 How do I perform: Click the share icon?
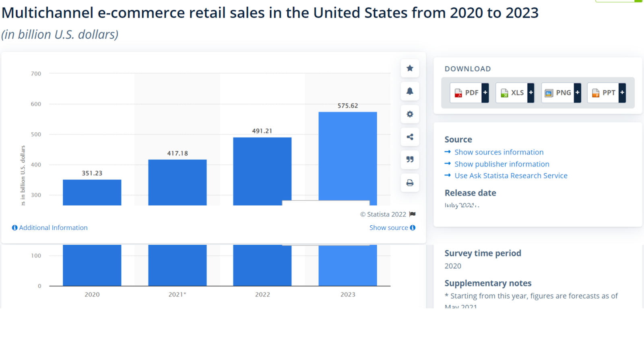pos(410,137)
